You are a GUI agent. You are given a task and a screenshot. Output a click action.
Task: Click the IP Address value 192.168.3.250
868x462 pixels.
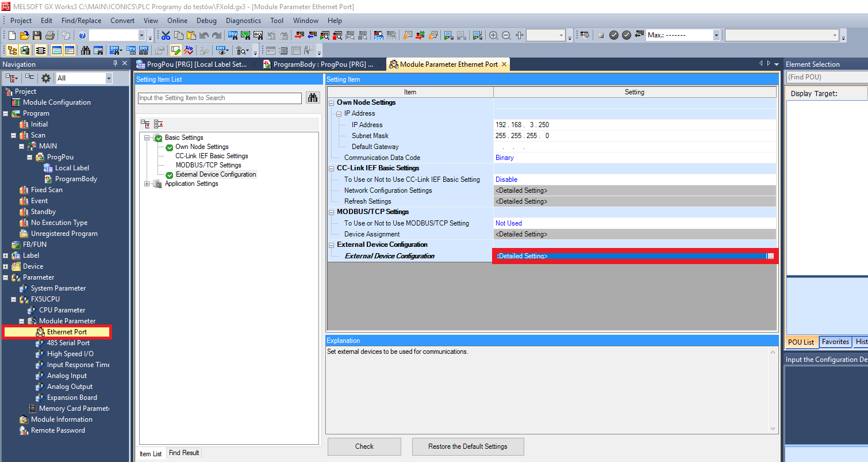(522, 125)
